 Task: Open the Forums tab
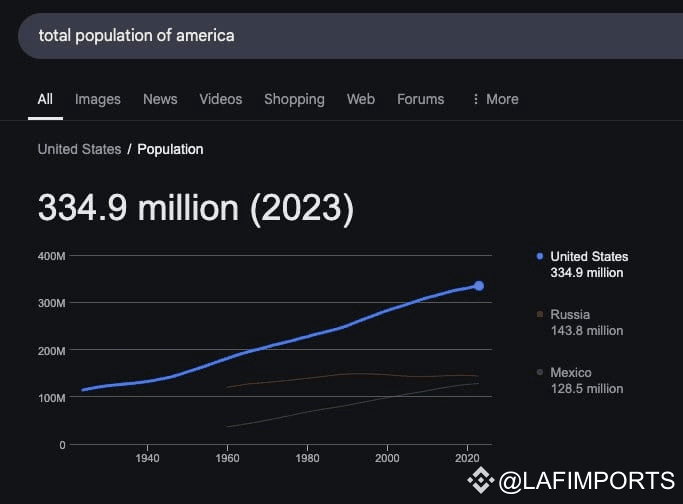[421, 99]
